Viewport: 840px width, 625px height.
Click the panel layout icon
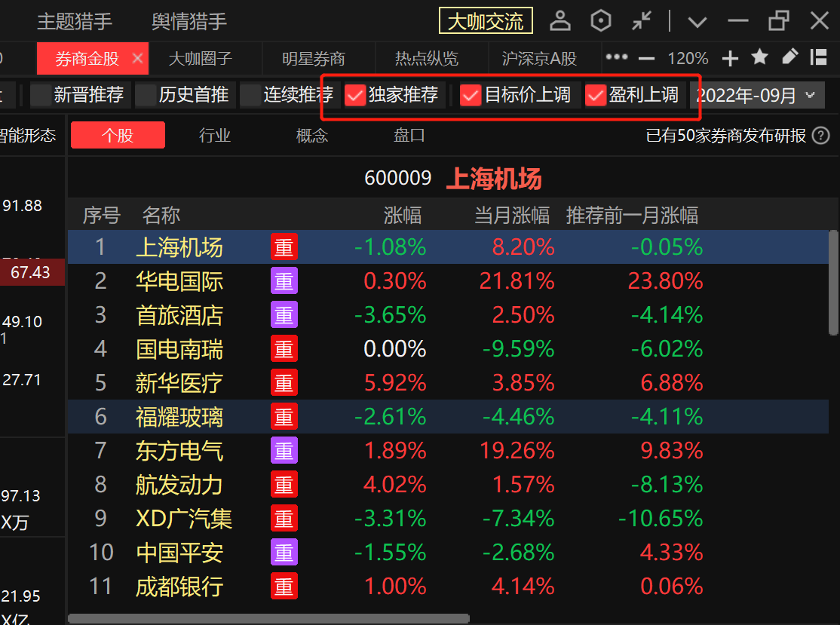818,57
